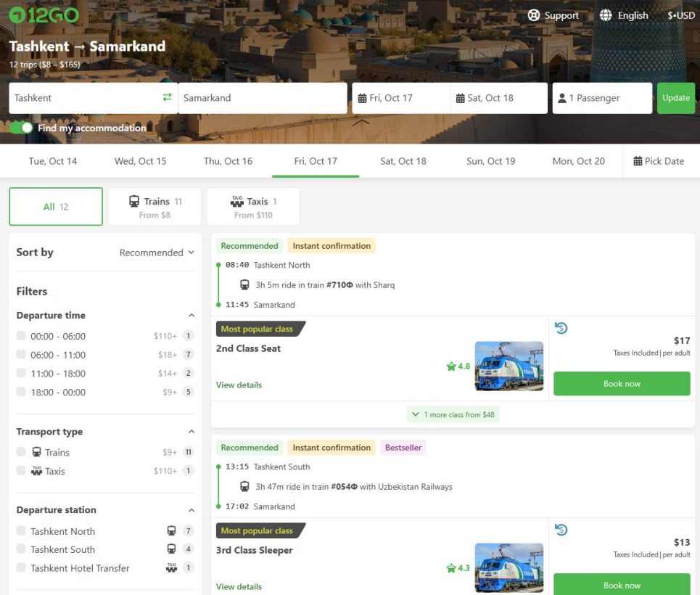700x595 pixels.
Task: Click refund policy icon on $17 trip
Action: tap(561, 329)
